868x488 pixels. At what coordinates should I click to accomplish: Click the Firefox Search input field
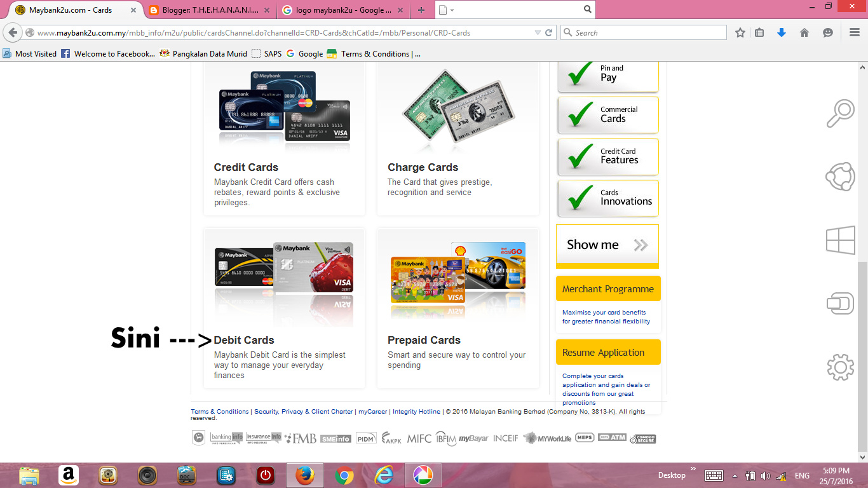pos(643,32)
